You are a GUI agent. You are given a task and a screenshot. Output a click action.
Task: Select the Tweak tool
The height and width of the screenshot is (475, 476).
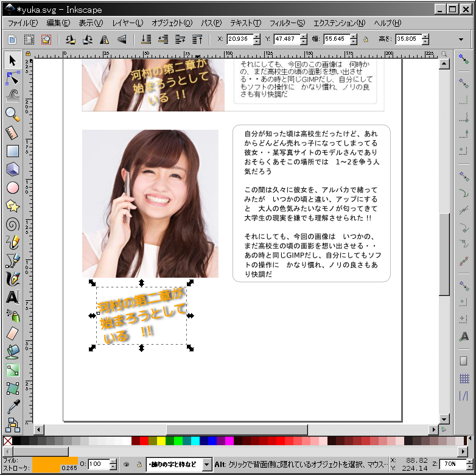pos(12,96)
